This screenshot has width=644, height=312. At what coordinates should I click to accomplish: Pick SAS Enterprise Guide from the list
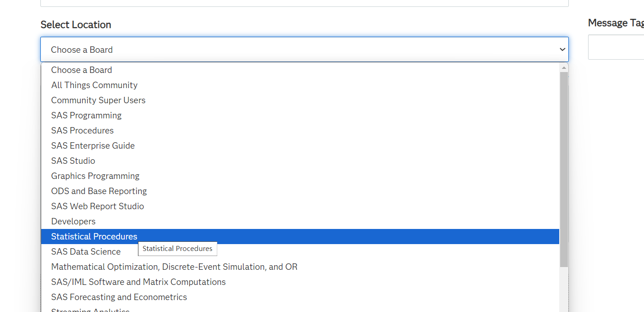(93, 145)
